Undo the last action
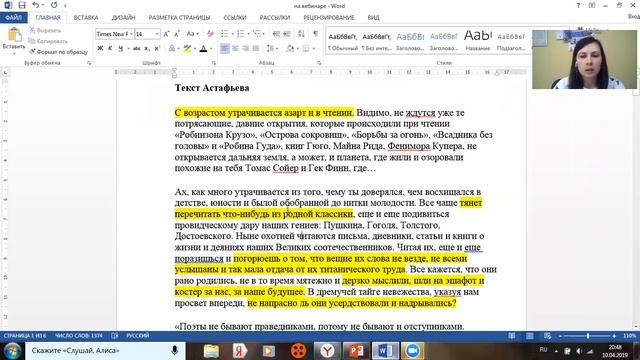 tap(36, 5)
